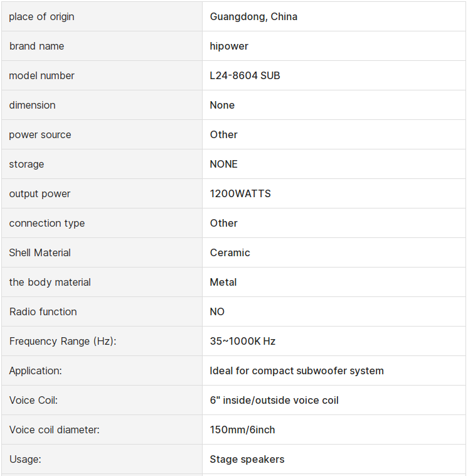Select the 'Ceramic' shell material value
Image resolution: width=468 pixels, height=476 pixels.
click(230, 253)
